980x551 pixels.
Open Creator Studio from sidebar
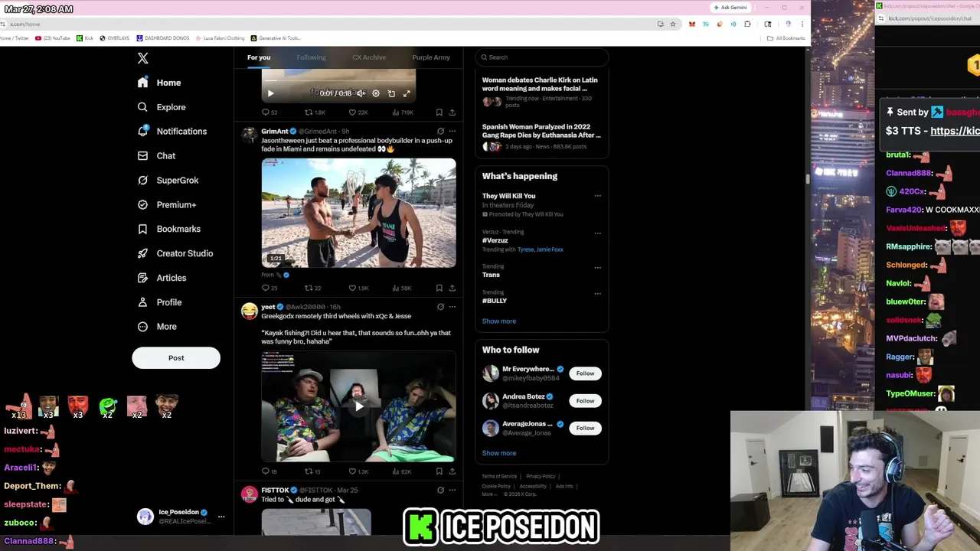[175, 253]
